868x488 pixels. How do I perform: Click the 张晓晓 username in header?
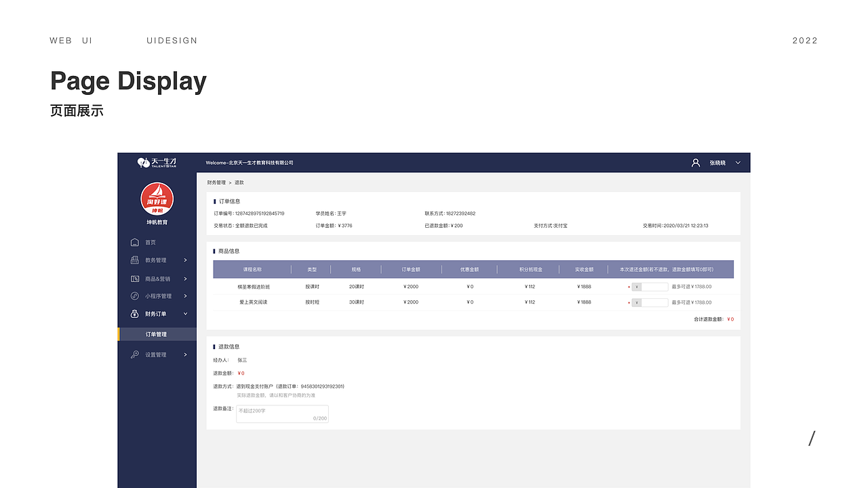[717, 163]
